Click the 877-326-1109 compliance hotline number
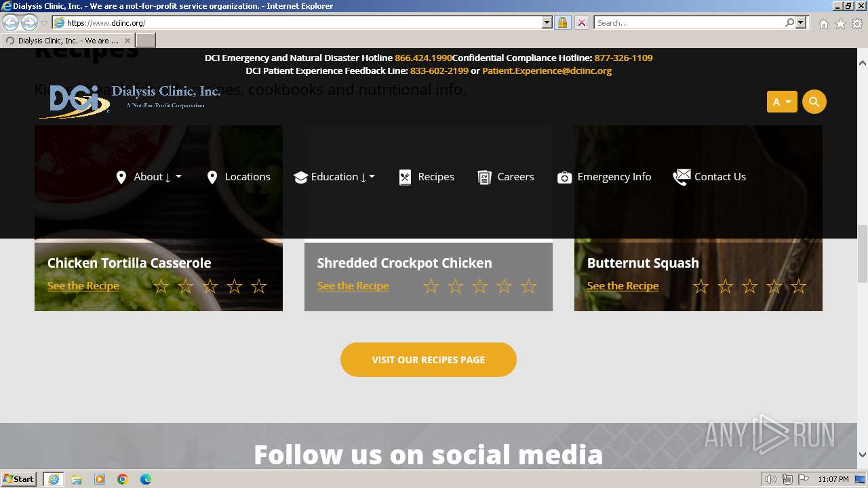Screen dimensions: 868x488 point(623,58)
